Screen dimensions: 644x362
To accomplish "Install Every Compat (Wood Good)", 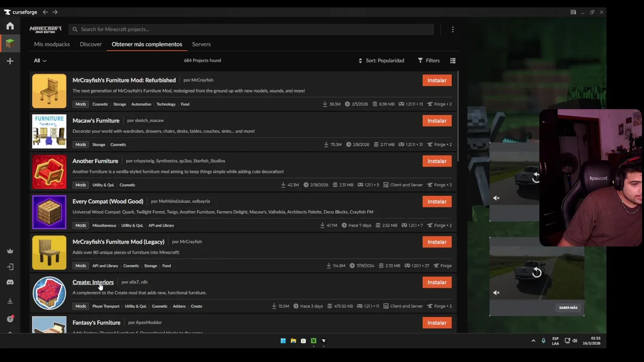I will coord(437,202).
